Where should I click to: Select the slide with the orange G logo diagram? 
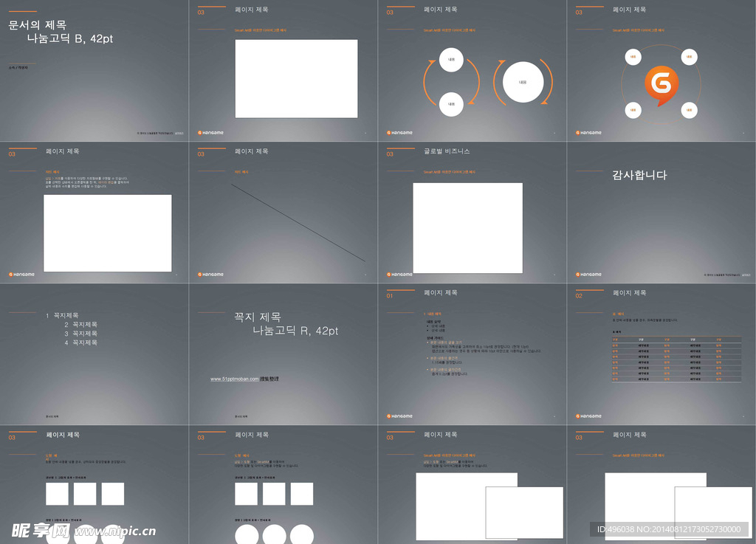tap(661, 70)
